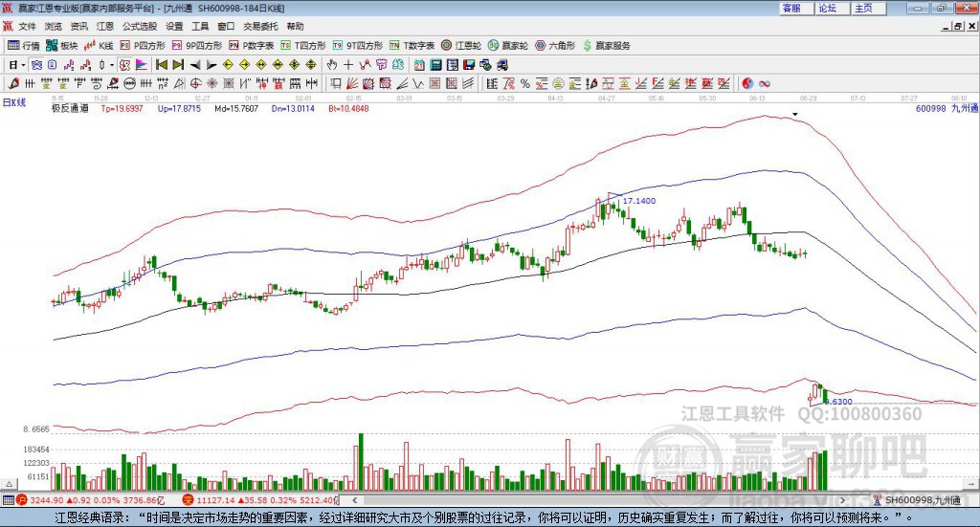This screenshot has height=527, width=980.
Task: Switch to the K线 candlestick chart
Action: pos(99,46)
